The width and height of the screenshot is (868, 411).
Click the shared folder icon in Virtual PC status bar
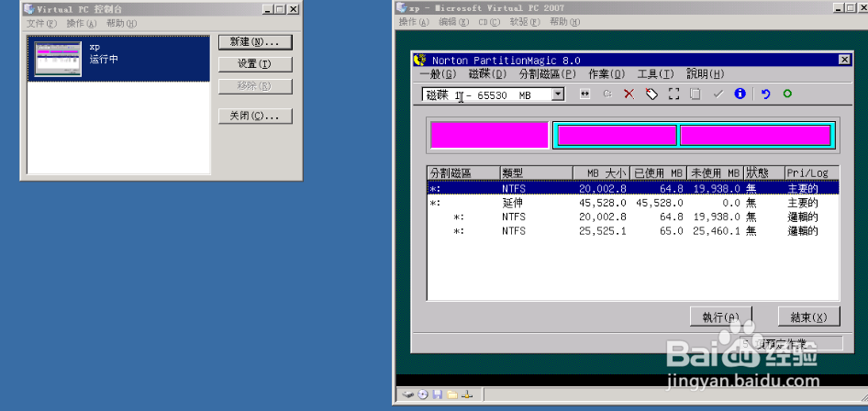point(452,394)
